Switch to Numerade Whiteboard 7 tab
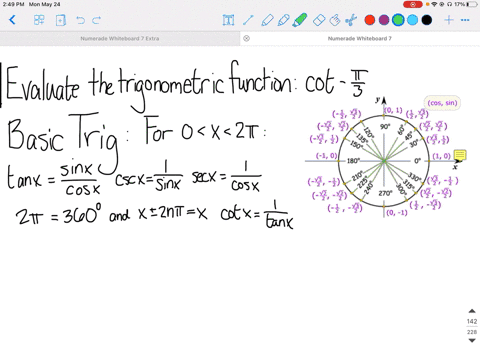480x360 pixels. pyautogui.click(x=360, y=38)
